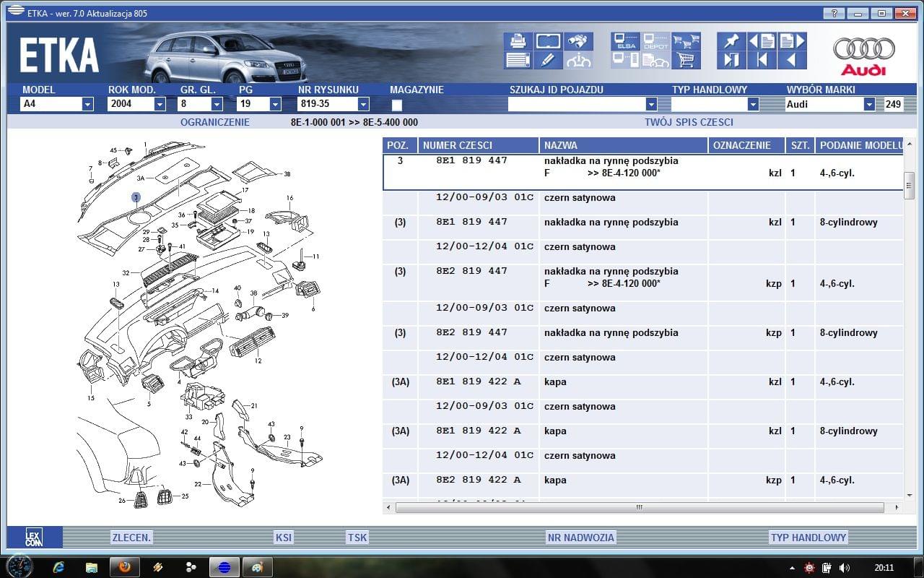Click the horizontal scrollbar of parts list

click(x=640, y=508)
